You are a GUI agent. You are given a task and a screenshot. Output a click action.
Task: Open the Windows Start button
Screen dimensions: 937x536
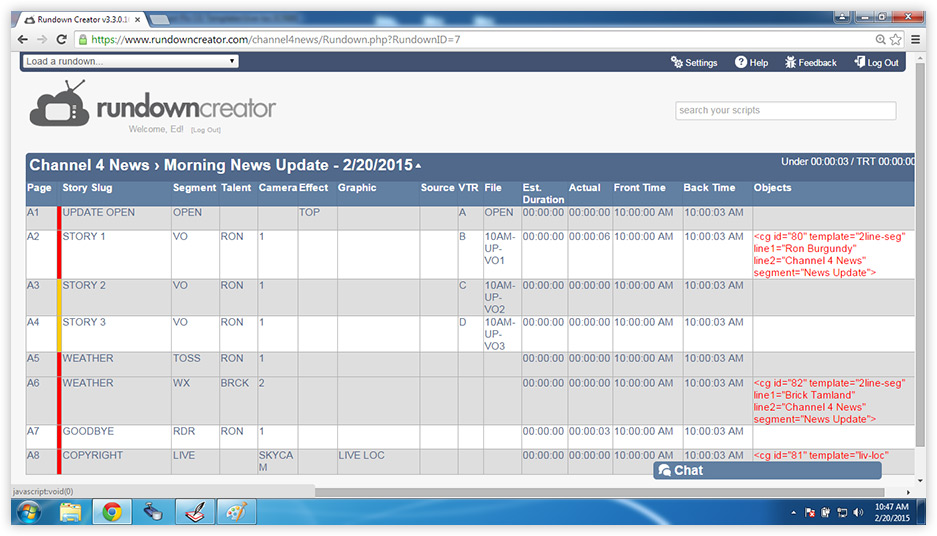(29, 512)
